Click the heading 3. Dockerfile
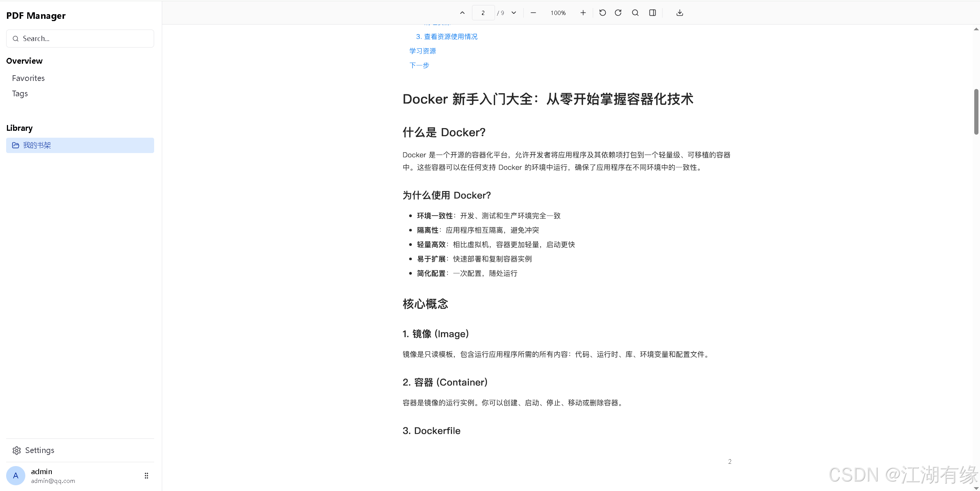 point(431,431)
